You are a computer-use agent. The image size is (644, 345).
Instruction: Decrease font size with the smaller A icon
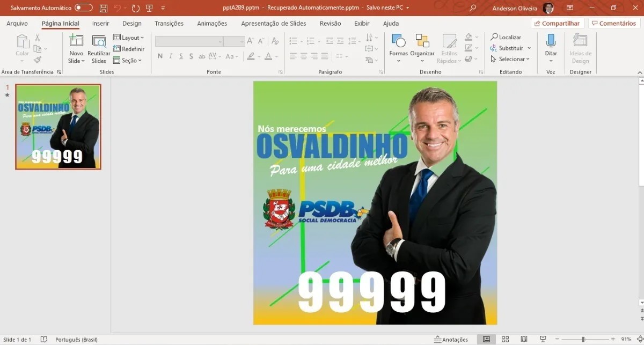(261, 41)
